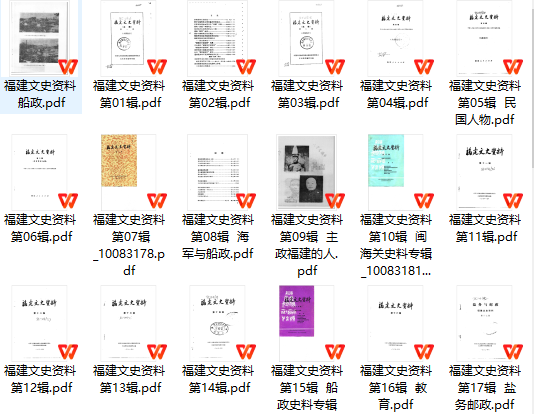534x414 pixels.
Task: Click the WPS badge on 第17辑 盐务邮政.pdf
Action: [513, 352]
